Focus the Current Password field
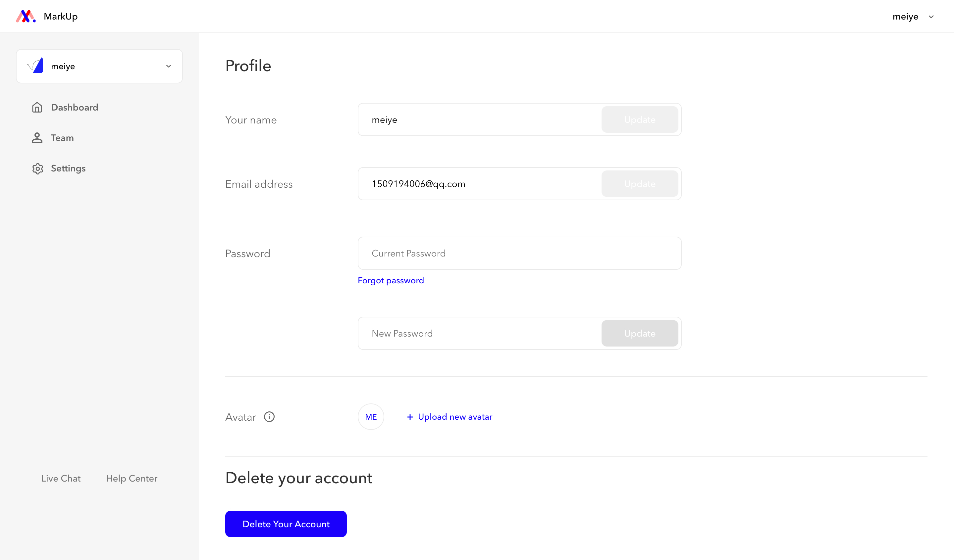Image resolution: width=954 pixels, height=560 pixels. [x=519, y=253]
